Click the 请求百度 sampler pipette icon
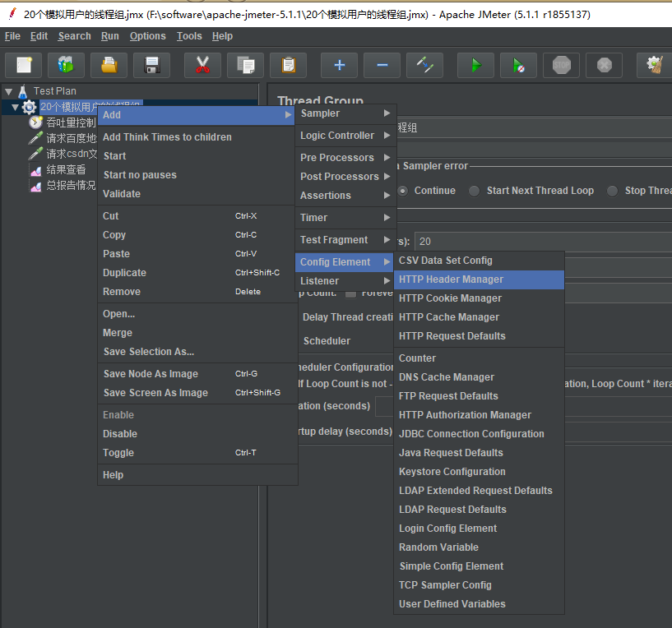The height and width of the screenshot is (628, 672). [35, 138]
